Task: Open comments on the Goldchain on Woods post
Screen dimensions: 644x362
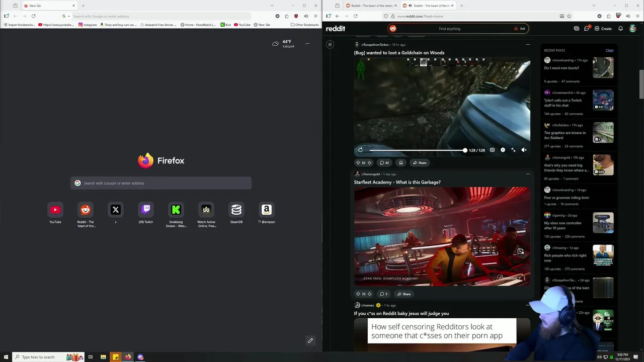Action: pyautogui.click(x=384, y=162)
